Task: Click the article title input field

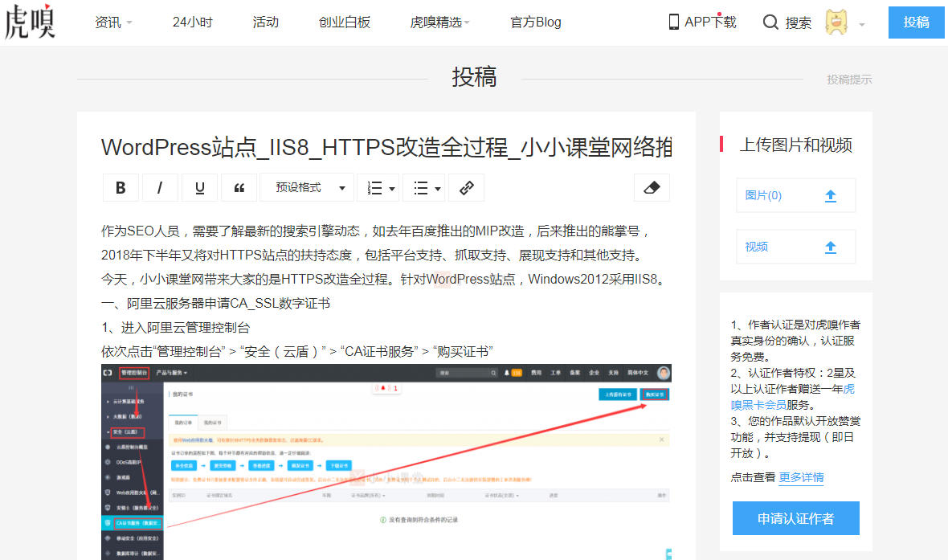Action: (386, 147)
